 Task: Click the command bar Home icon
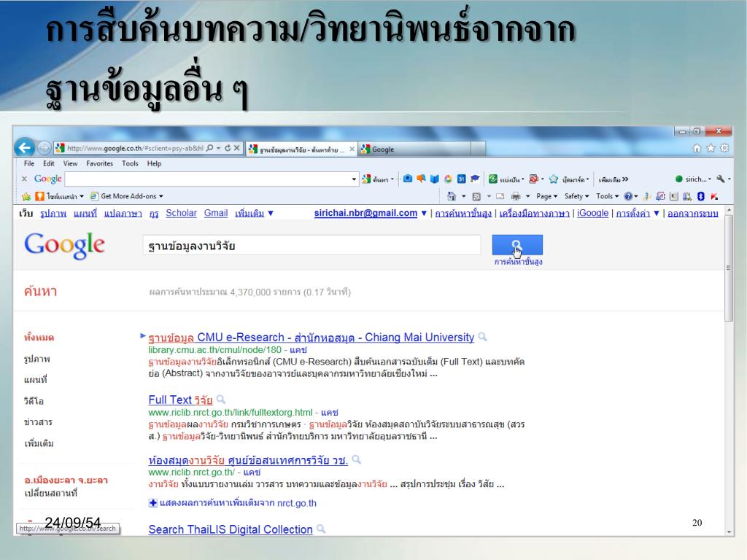[451, 196]
